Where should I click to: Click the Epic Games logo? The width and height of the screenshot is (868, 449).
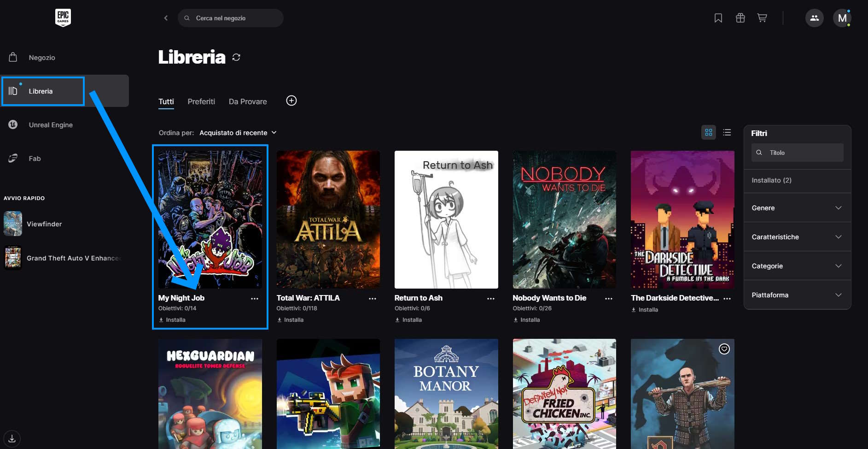63,18
